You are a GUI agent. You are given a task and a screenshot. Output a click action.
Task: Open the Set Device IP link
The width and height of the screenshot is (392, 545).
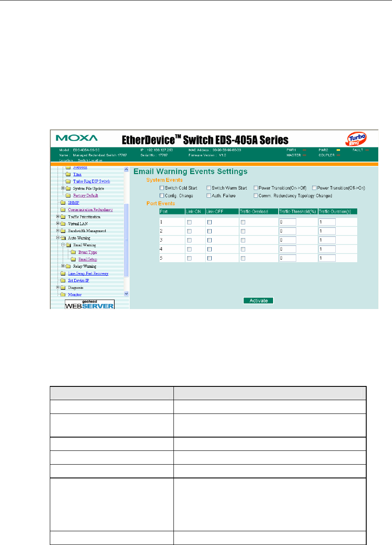(x=79, y=281)
